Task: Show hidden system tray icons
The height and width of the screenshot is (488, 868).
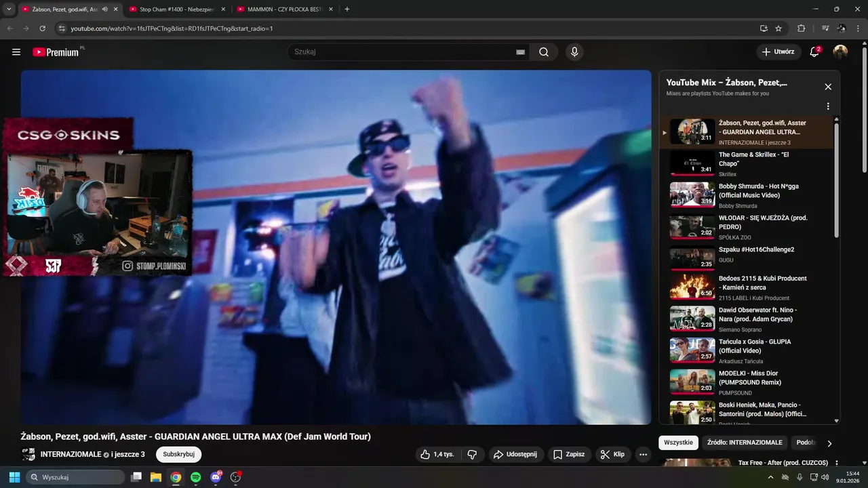Action: pyautogui.click(x=770, y=477)
